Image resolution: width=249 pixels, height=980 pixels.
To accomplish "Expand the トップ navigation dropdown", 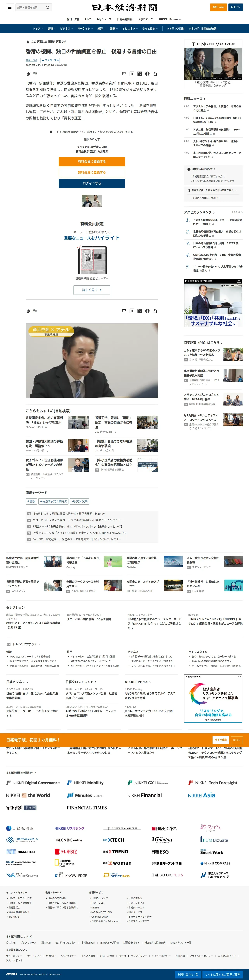I will 38,29.
